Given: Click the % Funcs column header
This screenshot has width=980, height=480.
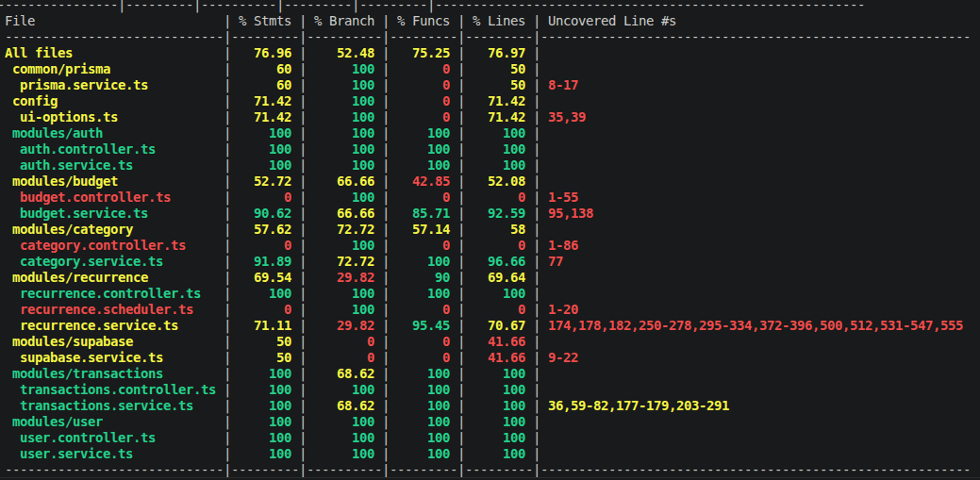Looking at the screenshot, I should 424,22.
